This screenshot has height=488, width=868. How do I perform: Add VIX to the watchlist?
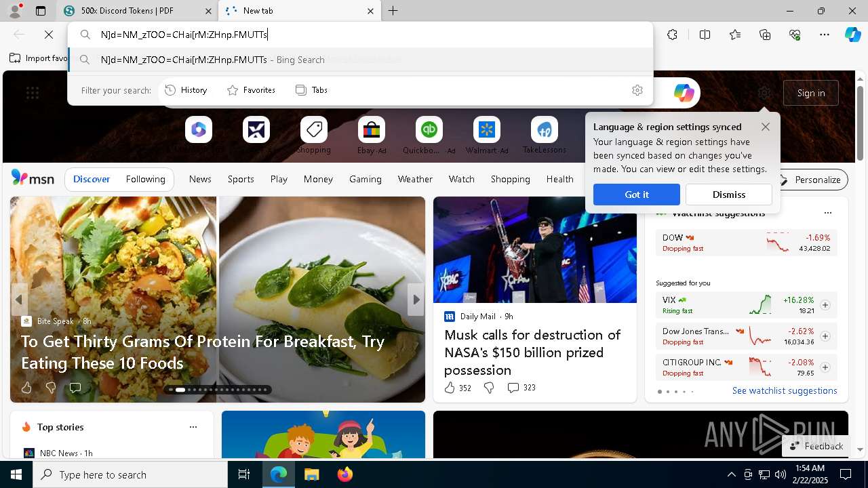click(x=825, y=305)
